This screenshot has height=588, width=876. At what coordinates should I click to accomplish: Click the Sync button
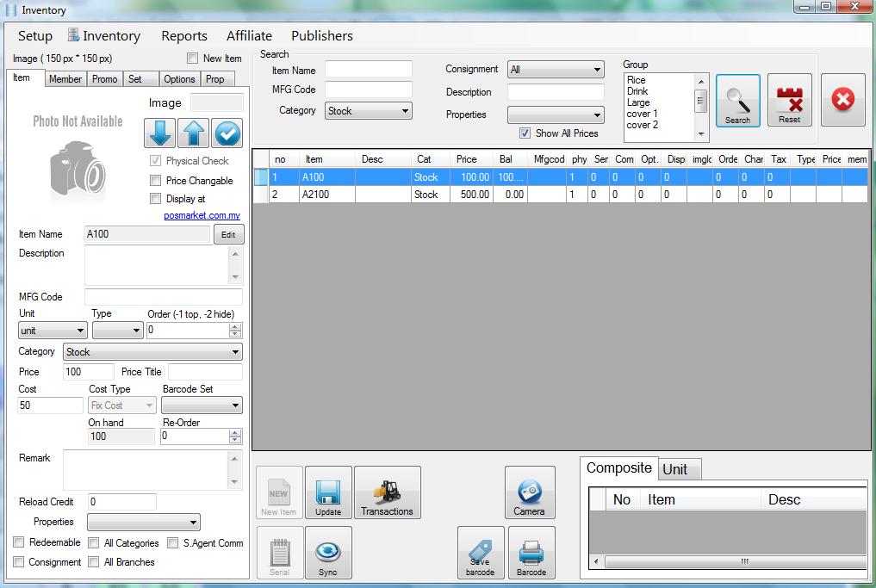(x=328, y=553)
